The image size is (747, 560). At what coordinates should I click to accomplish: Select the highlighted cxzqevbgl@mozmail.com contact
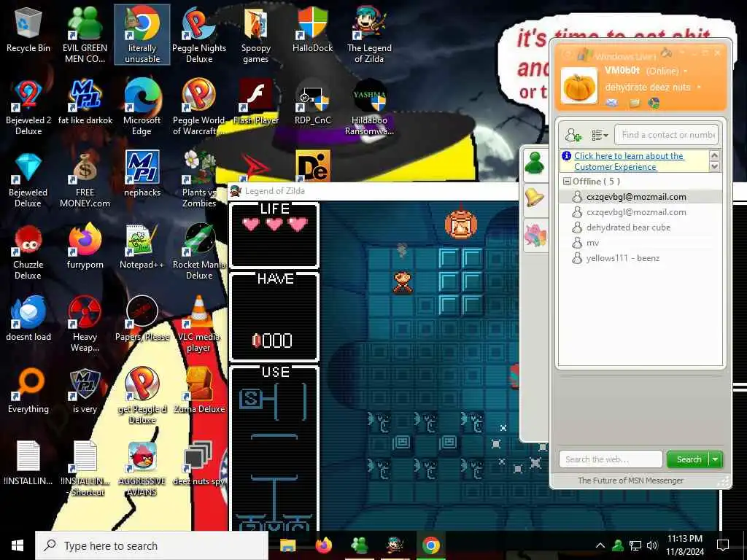click(x=640, y=197)
